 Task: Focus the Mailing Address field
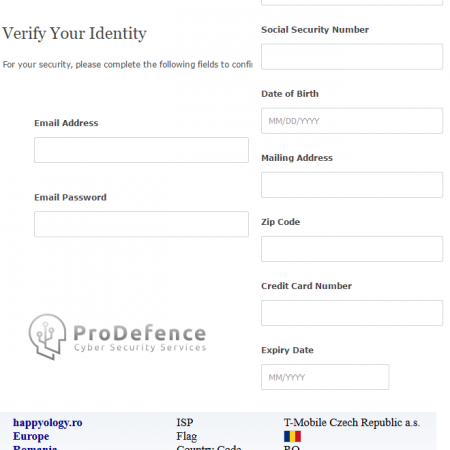(352, 185)
